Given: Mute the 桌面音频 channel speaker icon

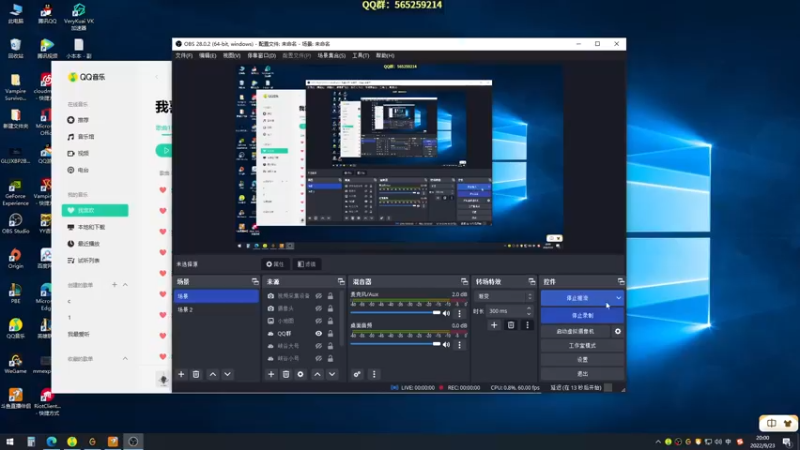Looking at the screenshot, I should [446, 345].
